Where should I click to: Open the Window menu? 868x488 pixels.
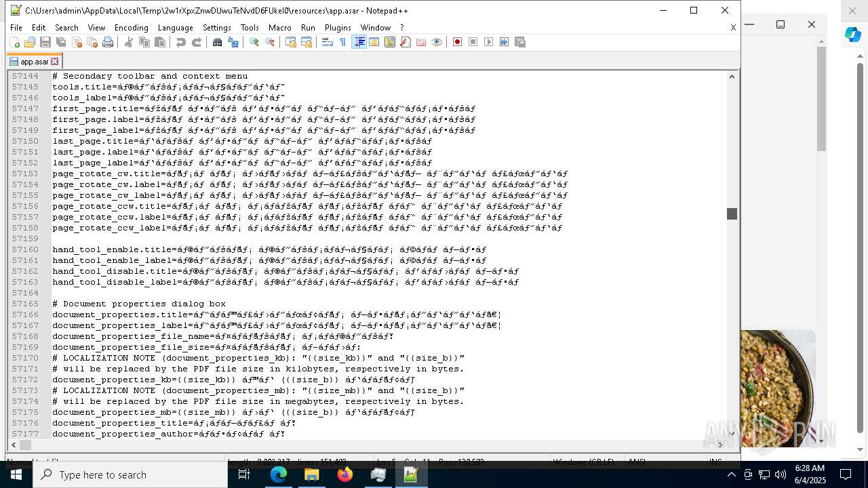click(375, 28)
